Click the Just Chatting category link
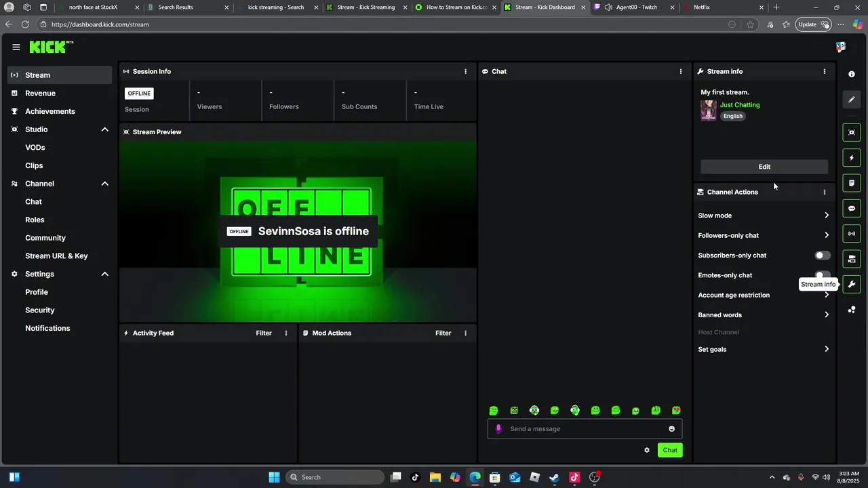This screenshot has width=868, height=488. [740, 105]
